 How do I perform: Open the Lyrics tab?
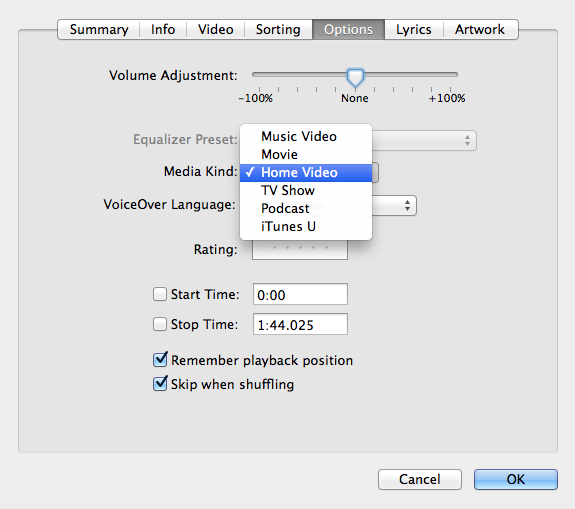tap(414, 29)
